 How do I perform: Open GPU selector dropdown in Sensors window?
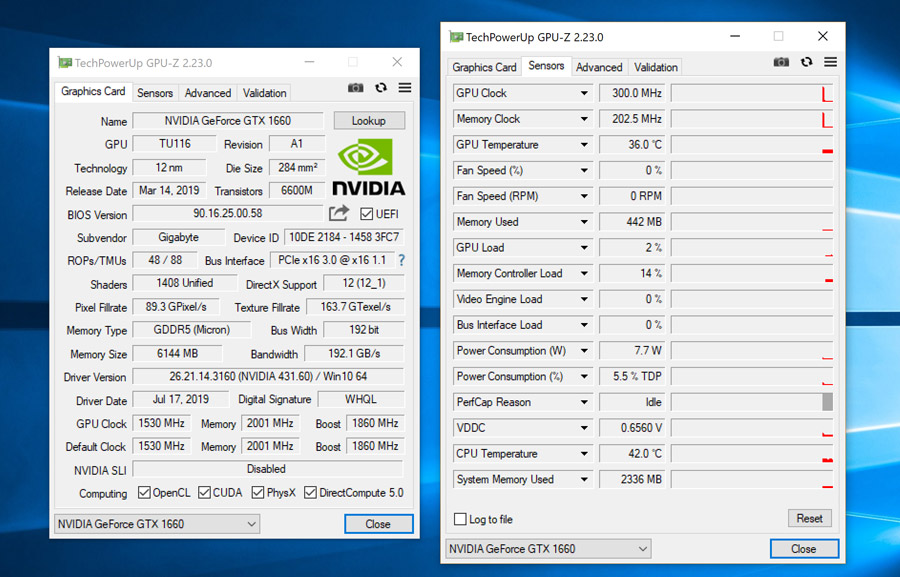point(548,549)
